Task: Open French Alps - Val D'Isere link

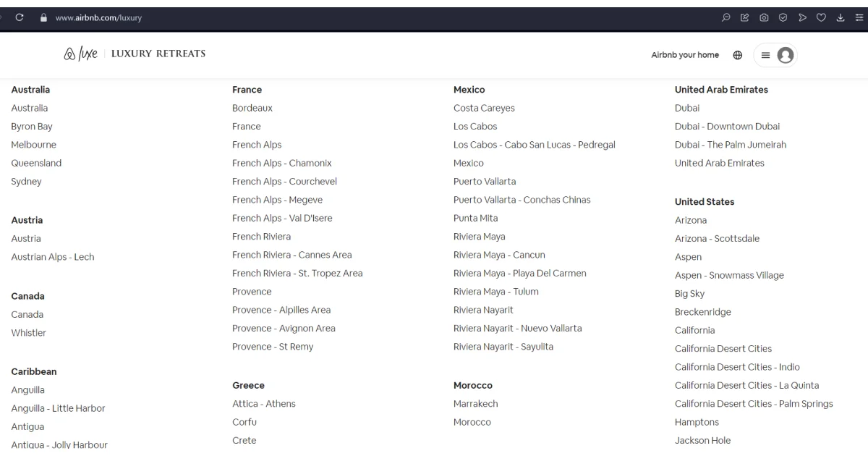Action: 283,218
